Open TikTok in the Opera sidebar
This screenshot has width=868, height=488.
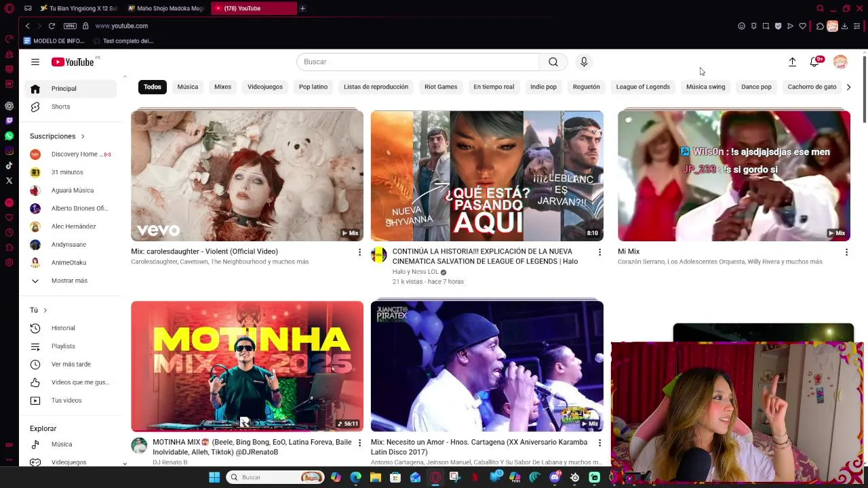9,165
